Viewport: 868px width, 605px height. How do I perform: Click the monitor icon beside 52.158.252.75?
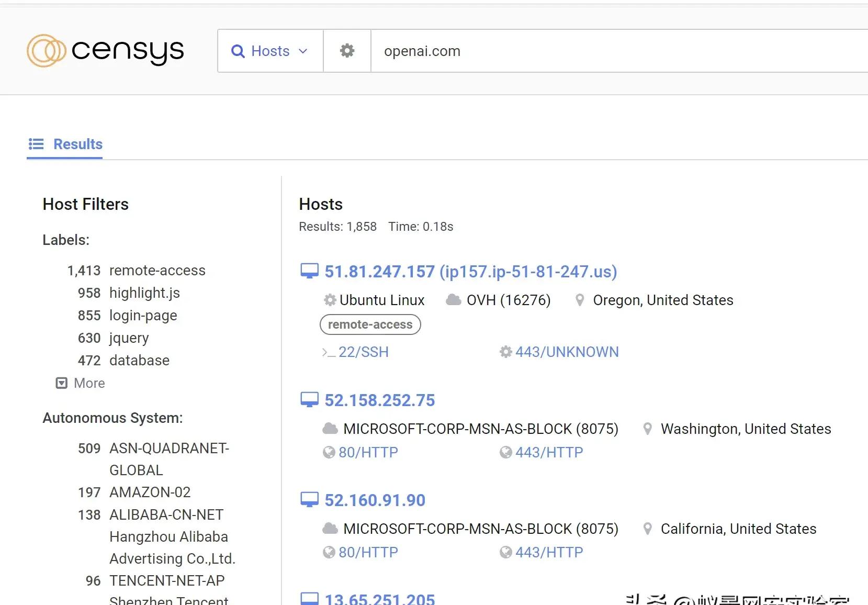click(x=309, y=400)
